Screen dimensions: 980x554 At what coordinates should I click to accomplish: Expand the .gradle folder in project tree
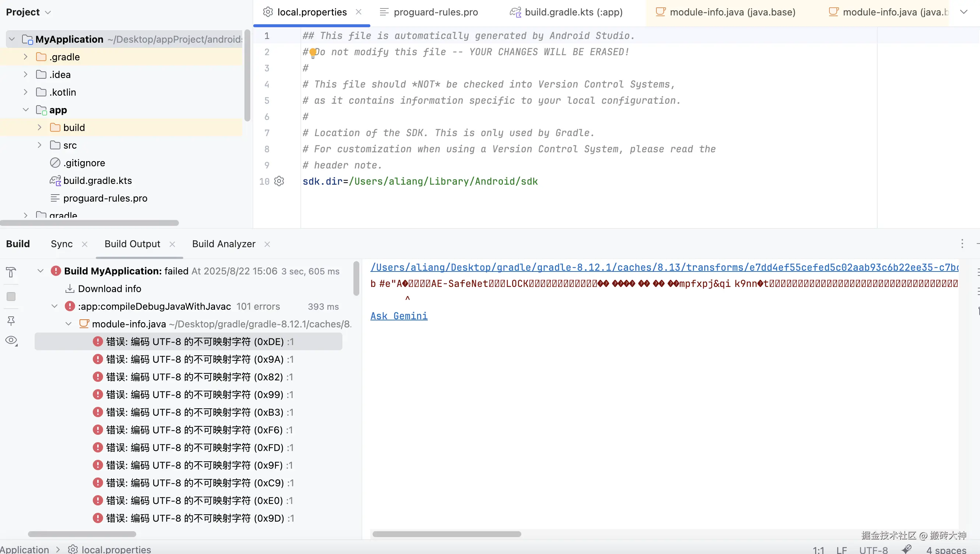click(x=25, y=57)
